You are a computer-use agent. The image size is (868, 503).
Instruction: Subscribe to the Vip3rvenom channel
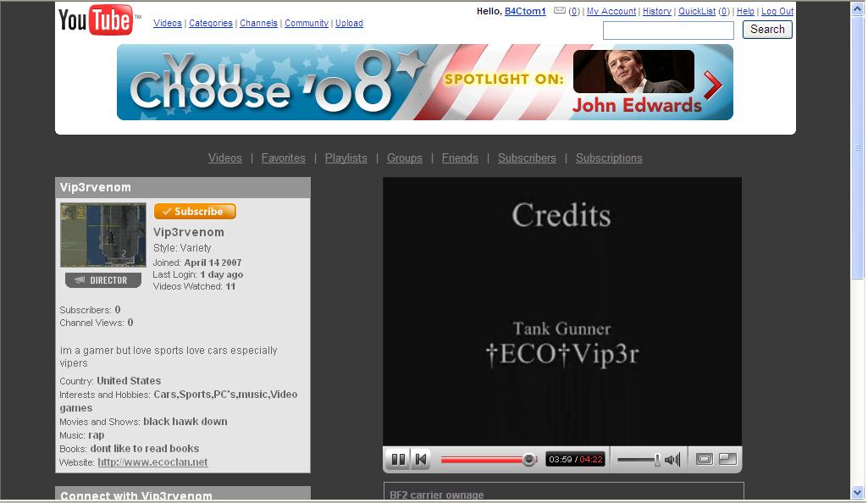(195, 212)
